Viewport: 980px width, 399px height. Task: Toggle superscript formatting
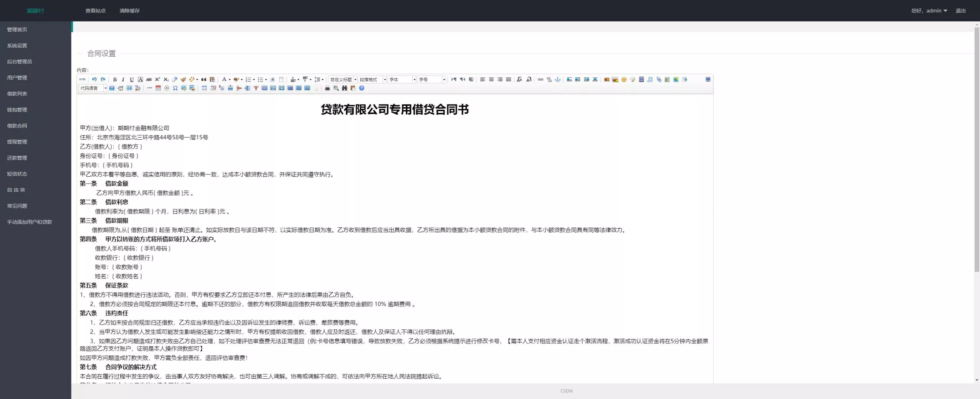[157, 80]
